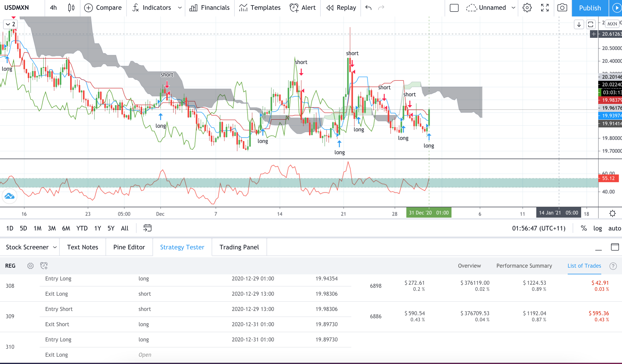Open the candlestick chart style selector
This screenshot has width=622, height=364.
pyautogui.click(x=71, y=8)
